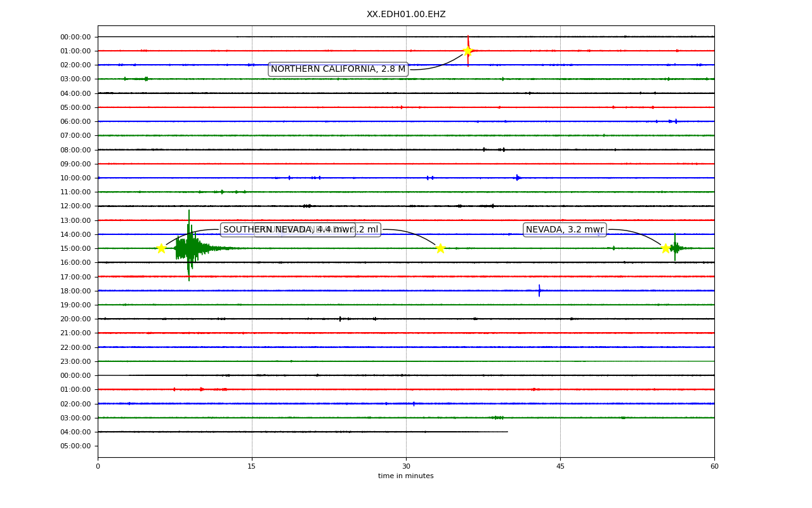Click the 15:00:00 time label on y-axis
The image size is (812, 508).
coord(75,248)
